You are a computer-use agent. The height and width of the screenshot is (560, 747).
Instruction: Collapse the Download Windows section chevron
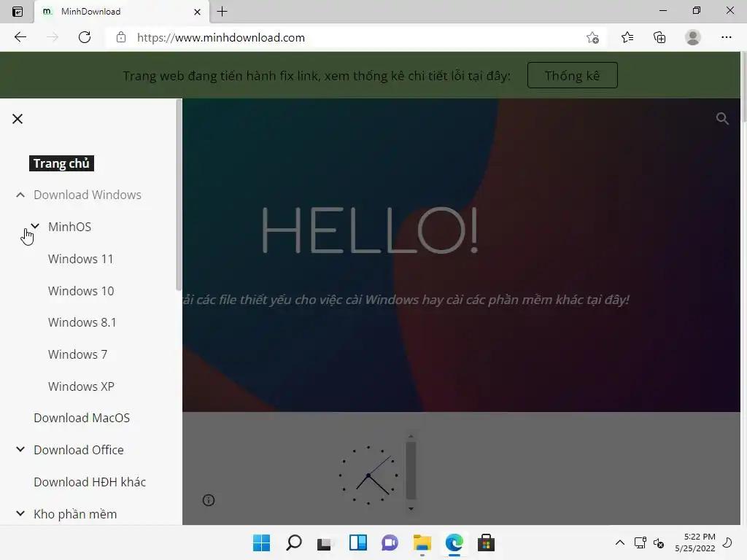20,195
